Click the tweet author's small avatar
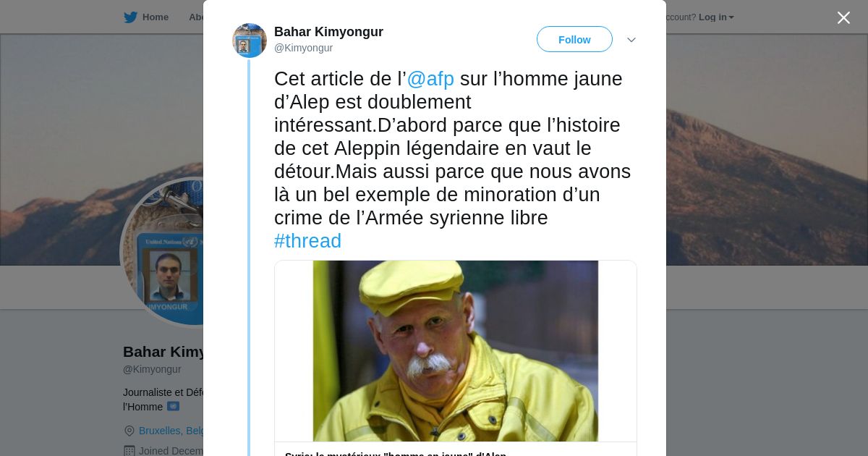Screen dimensions: 868x456 pyautogui.click(x=250, y=41)
